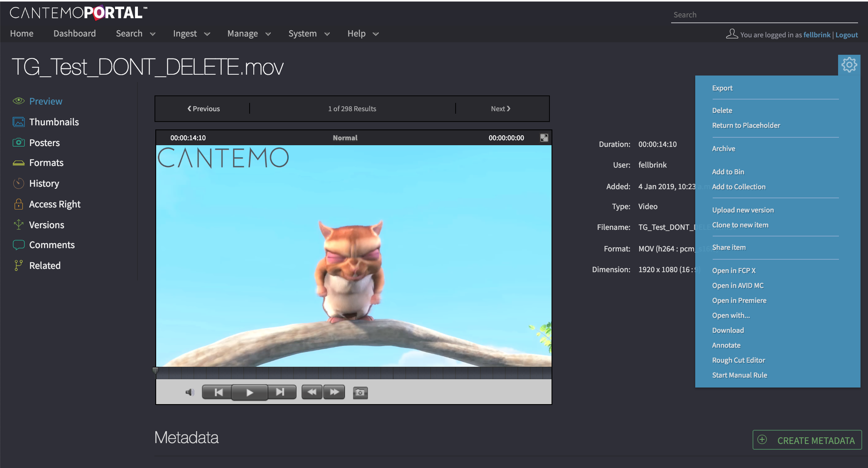
Task: Click the Formats drive icon
Action: [19, 163]
